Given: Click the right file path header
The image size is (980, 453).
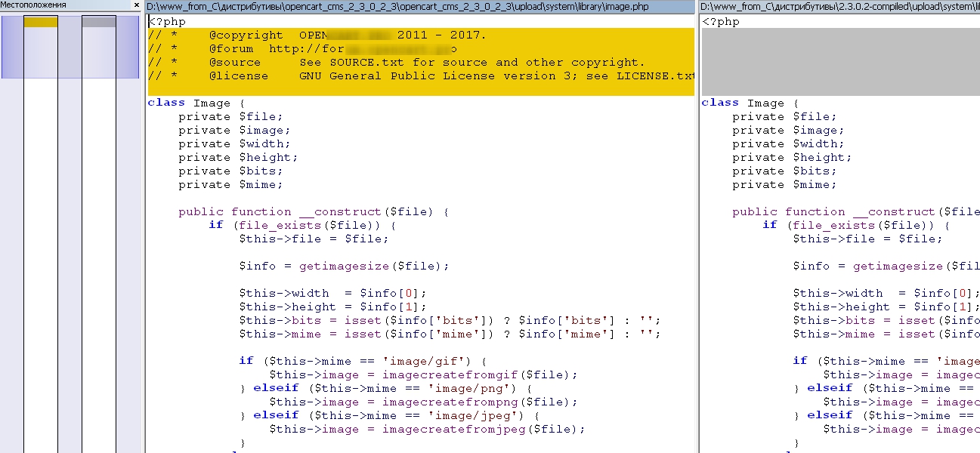Looking at the screenshot, I should [839, 6].
